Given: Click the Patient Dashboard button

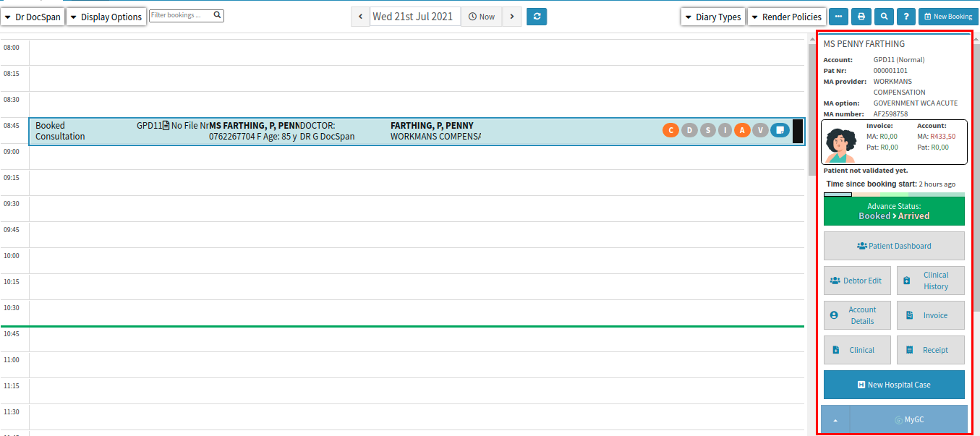Looking at the screenshot, I should coord(894,246).
